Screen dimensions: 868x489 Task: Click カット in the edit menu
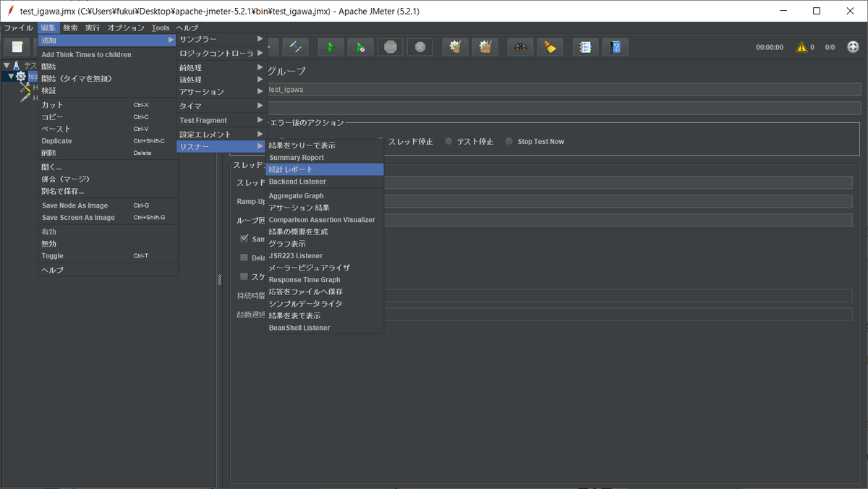(108, 105)
